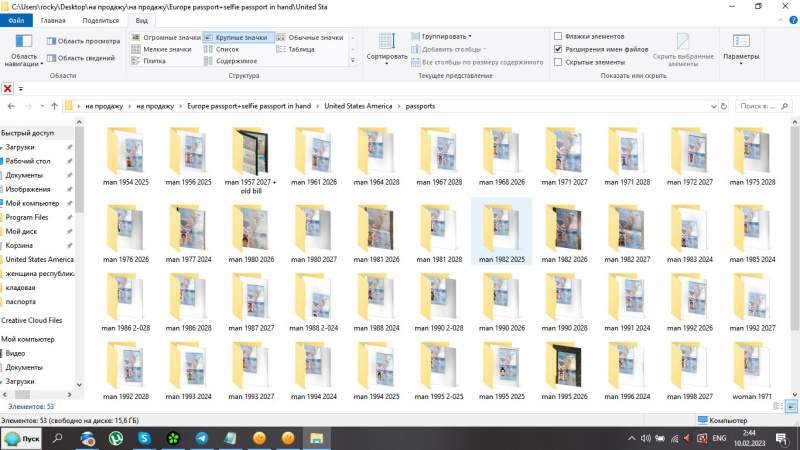The image size is (800, 450).
Task: Enable the Флажки элементов checkbox
Action: [558, 36]
